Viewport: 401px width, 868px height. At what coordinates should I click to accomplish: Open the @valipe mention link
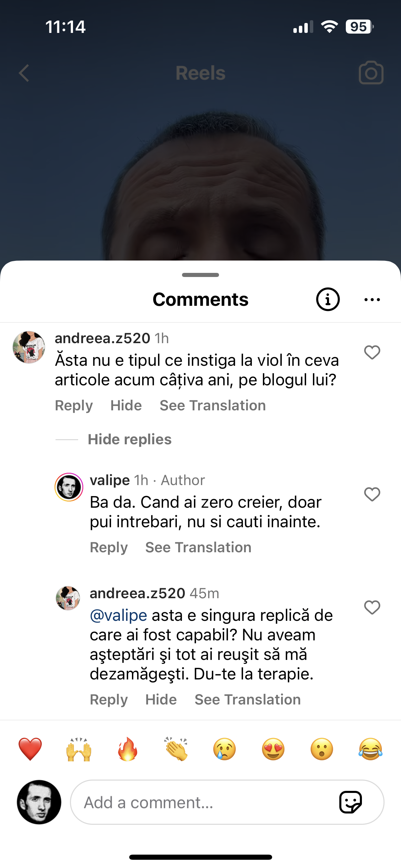click(118, 615)
